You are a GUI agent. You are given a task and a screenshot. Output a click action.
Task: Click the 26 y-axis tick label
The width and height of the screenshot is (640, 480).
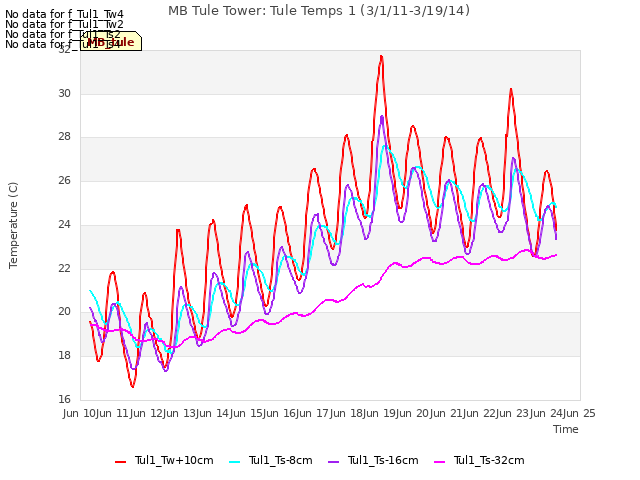pyautogui.click(x=64, y=180)
